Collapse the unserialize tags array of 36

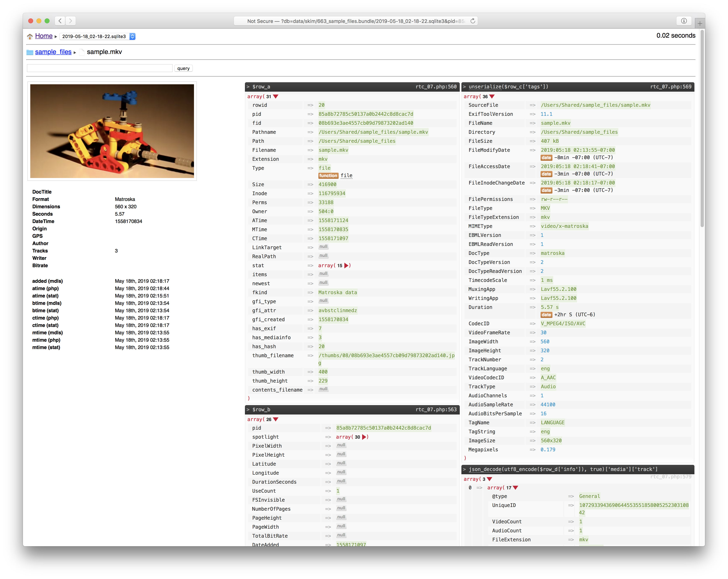click(492, 97)
